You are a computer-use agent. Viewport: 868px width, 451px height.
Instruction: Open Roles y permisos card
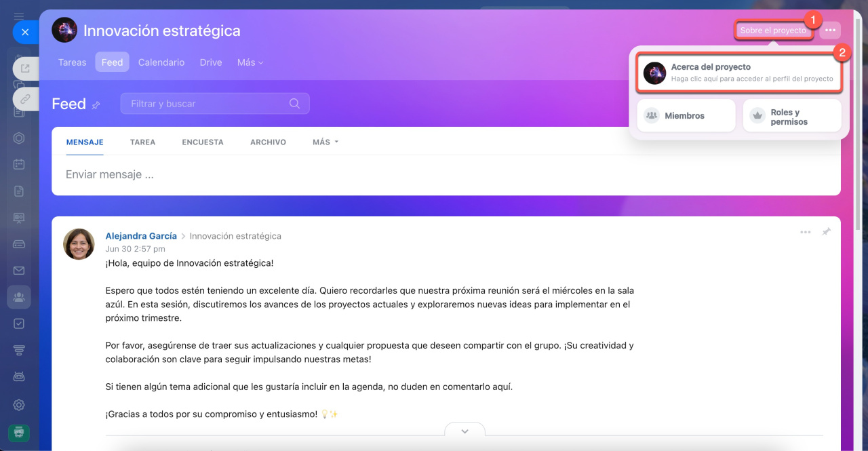click(792, 116)
